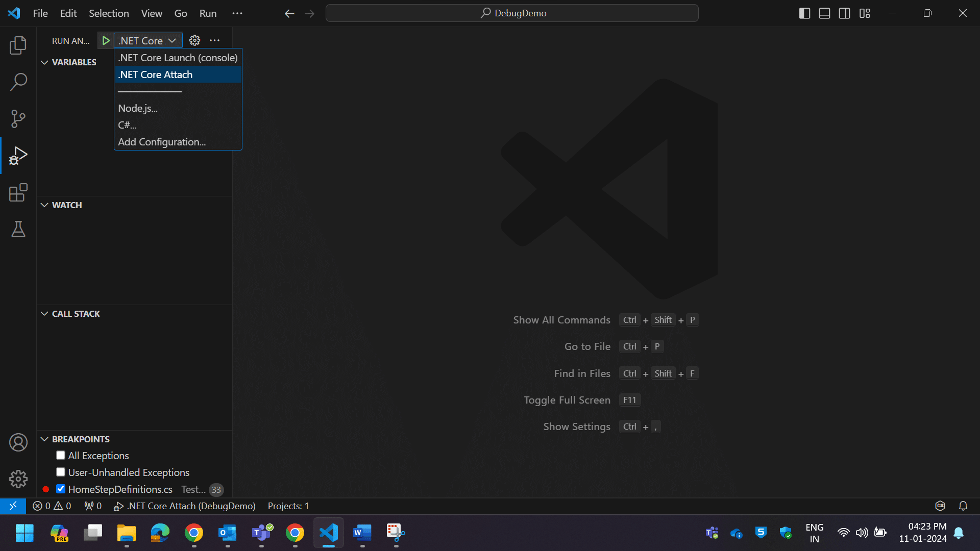Click .NET Core Attach (DebugDemo) in status bar
980x551 pixels.
pyautogui.click(x=185, y=506)
